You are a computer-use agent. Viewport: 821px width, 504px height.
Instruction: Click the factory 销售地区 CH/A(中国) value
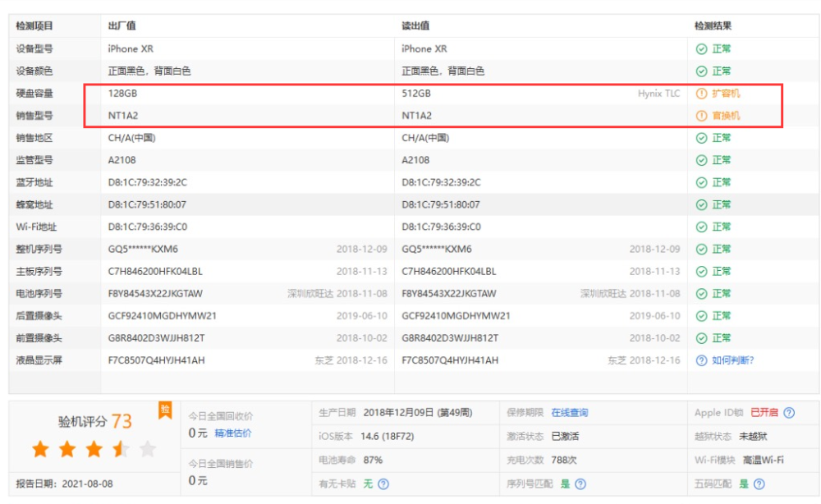[132, 138]
